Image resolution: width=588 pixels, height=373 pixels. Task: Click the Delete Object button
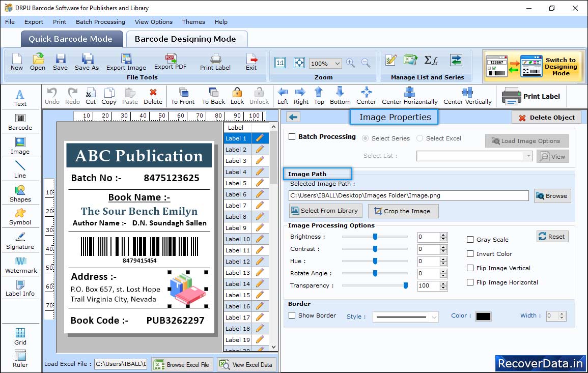[x=546, y=118]
